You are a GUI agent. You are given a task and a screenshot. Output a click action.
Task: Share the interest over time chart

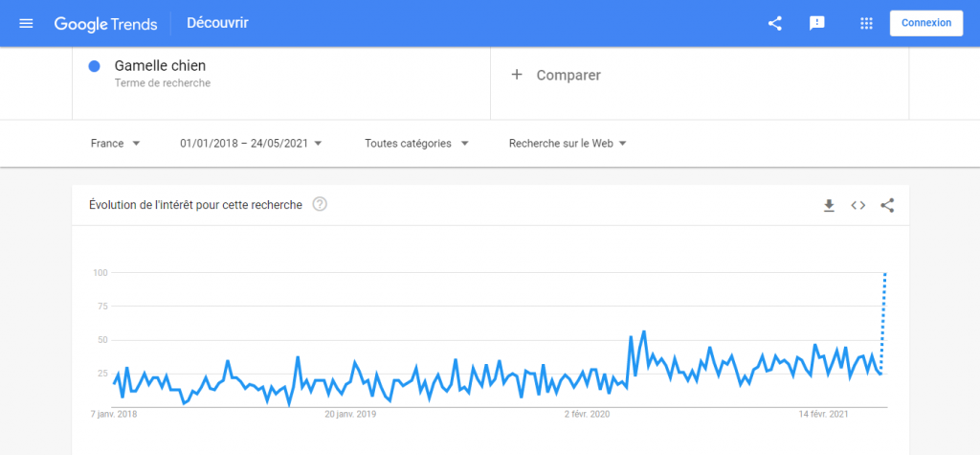click(887, 205)
